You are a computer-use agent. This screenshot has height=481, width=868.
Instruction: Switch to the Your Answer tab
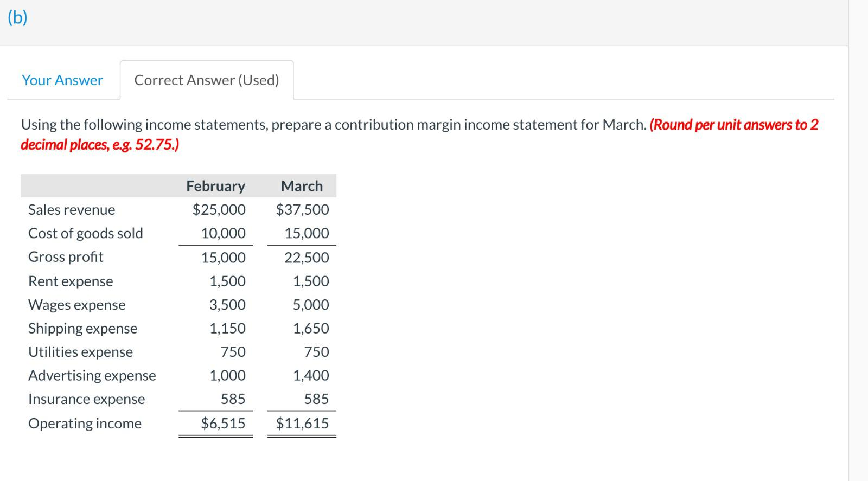(x=62, y=80)
